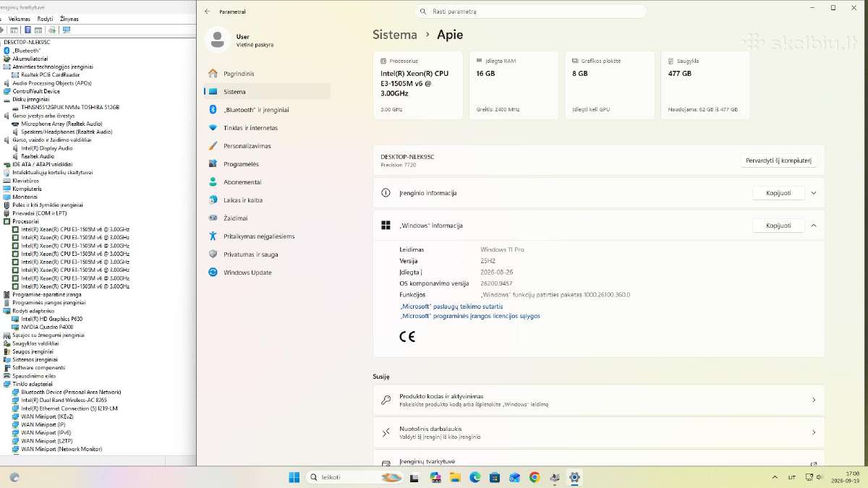Click the Saugykla 477 GB card
Image resolution: width=868 pixels, height=488 pixels.
705,85
